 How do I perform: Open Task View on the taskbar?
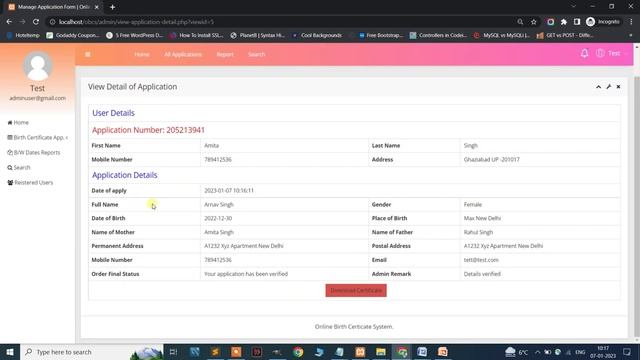pos(173,352)
